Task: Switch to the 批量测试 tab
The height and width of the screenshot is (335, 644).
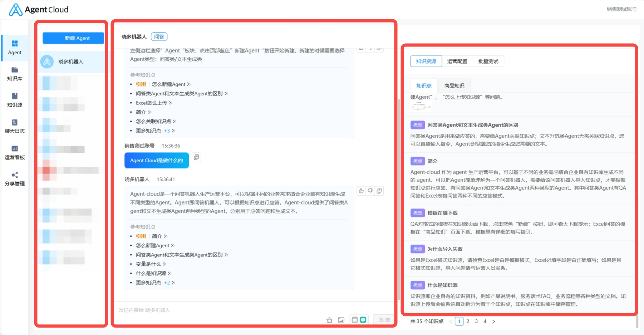Action: [488, 61]
